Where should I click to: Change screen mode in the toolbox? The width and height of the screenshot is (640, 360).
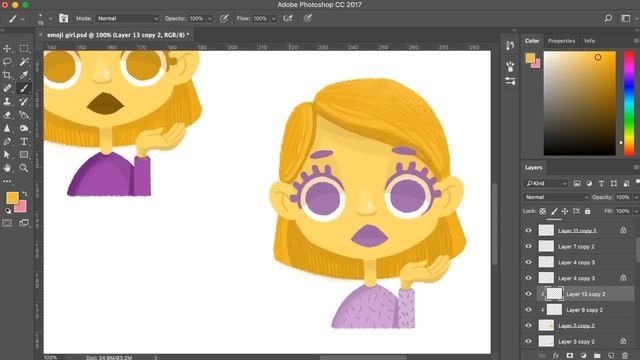24,223
